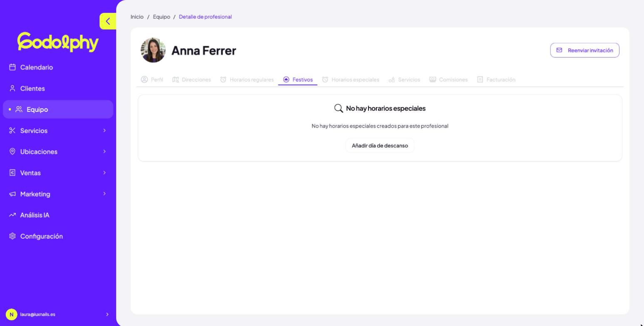Collapse the sidebar with the yellow arrow
Viewport: 644px width, 326px height.
click(x=108, y=21)
